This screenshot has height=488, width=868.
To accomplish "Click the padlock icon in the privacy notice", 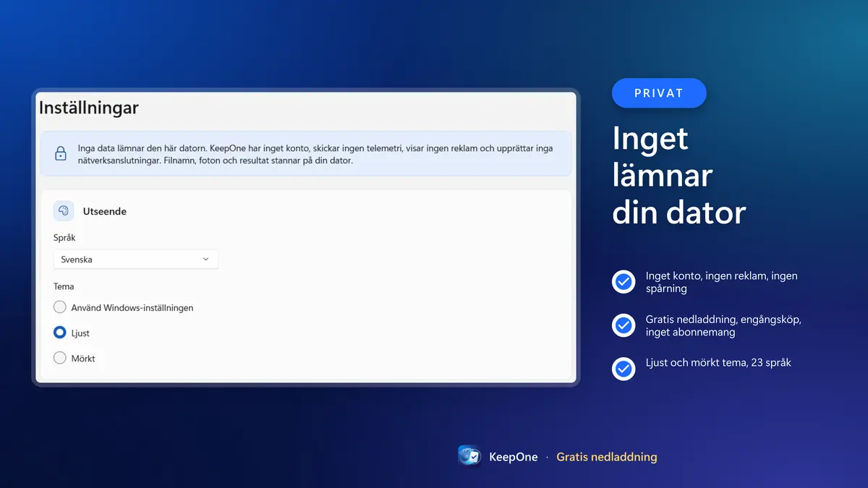I will (61, 154).
